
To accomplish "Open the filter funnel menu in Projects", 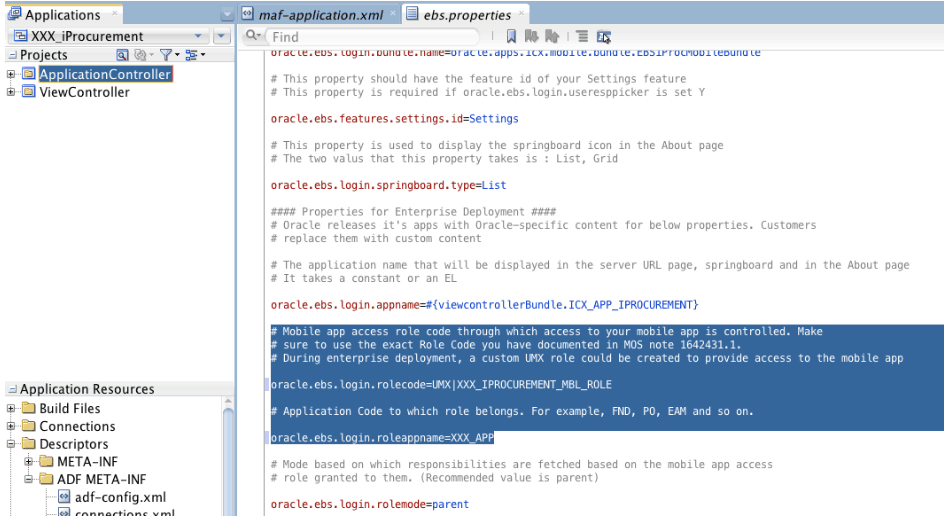I will pos(167,55).
